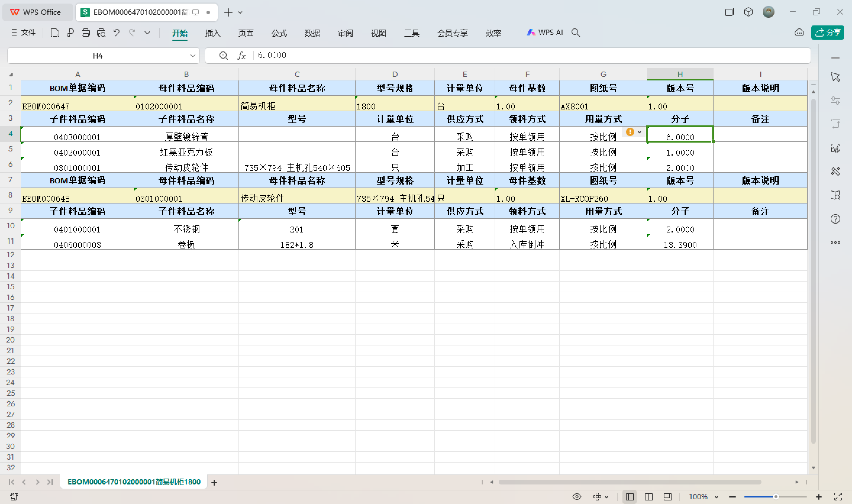Screen dimensions: 852x504
Task: Select column H header
Action: (680, 74)
